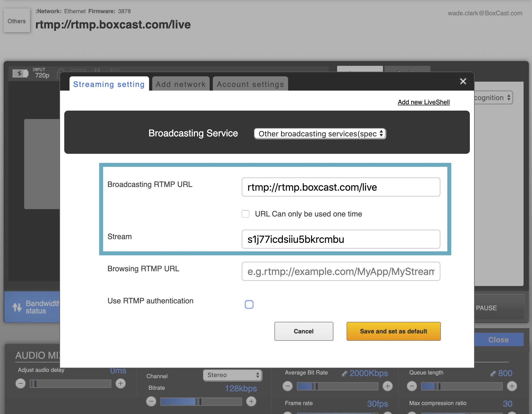532x414 pixels.
Task: Switch to the Add network tab
Action: click(181, 84)
